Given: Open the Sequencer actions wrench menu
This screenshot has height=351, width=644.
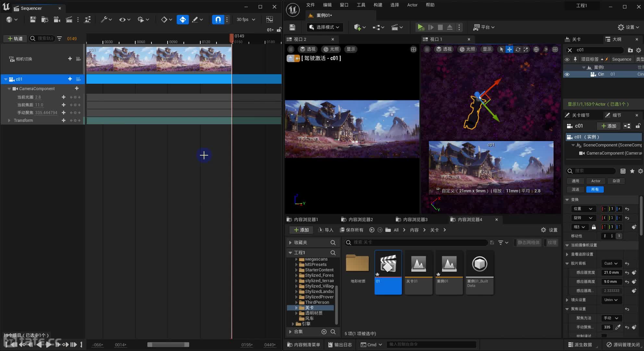Looking at the screenshot, I should click(106, 19).
